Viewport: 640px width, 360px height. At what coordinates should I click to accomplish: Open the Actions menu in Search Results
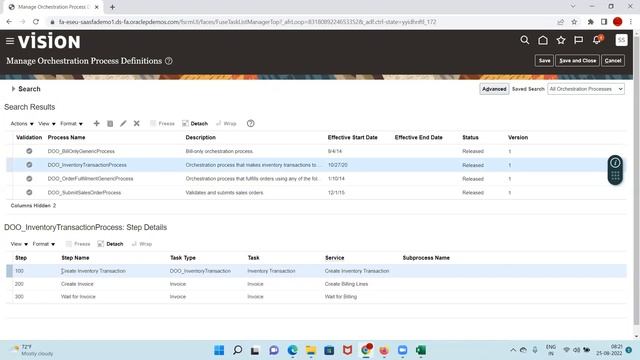(x=22, y=123)
